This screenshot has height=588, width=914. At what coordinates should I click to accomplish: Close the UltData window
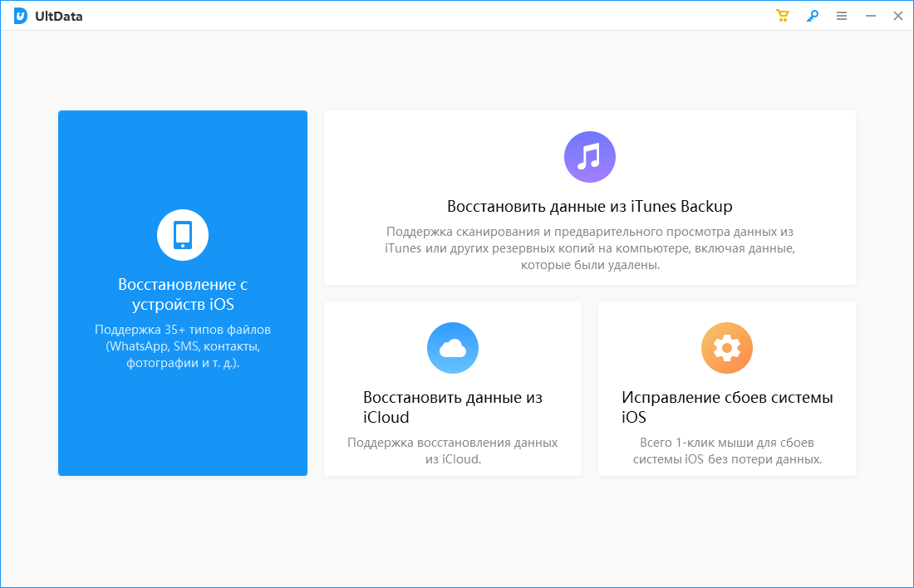coord(897,17)
